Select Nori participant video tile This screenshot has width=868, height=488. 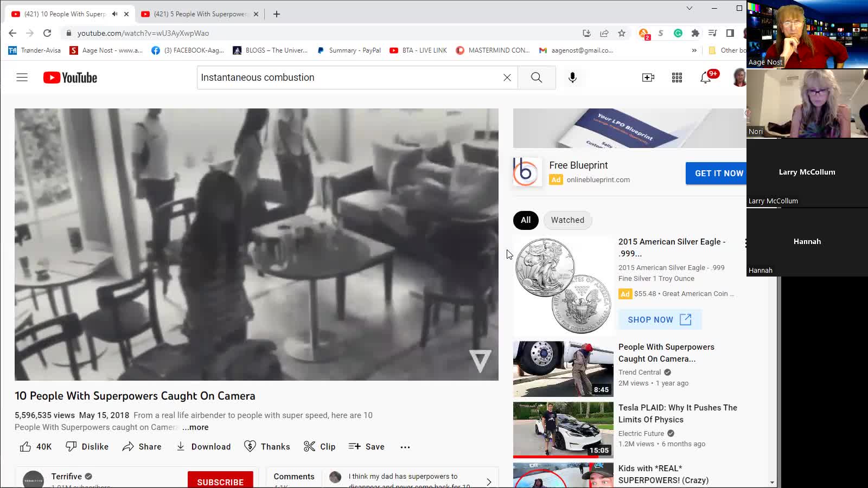[x=807, y=104]
